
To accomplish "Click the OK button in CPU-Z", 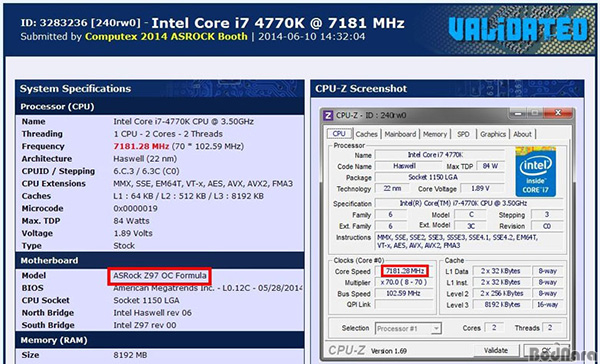I will point(546,350).
